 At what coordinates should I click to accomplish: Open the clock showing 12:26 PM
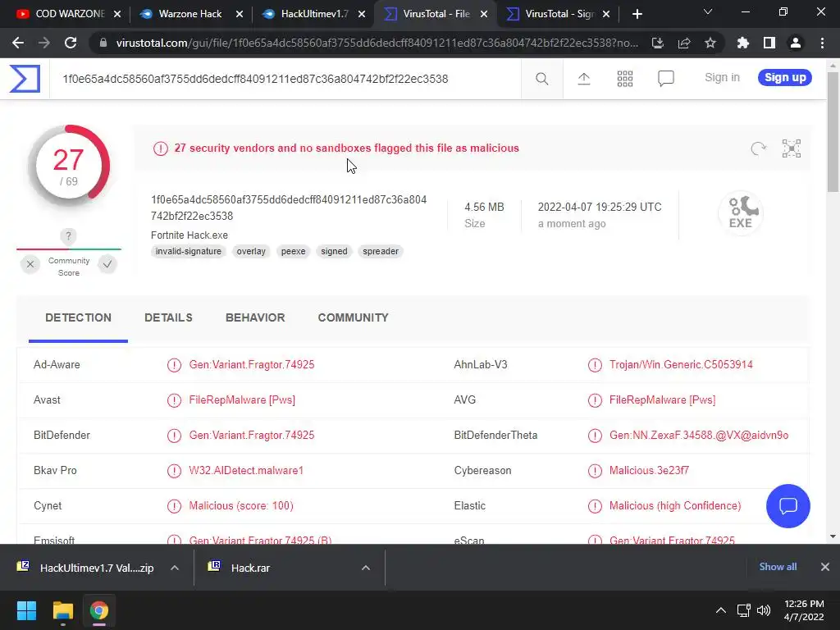coord(804,610)
